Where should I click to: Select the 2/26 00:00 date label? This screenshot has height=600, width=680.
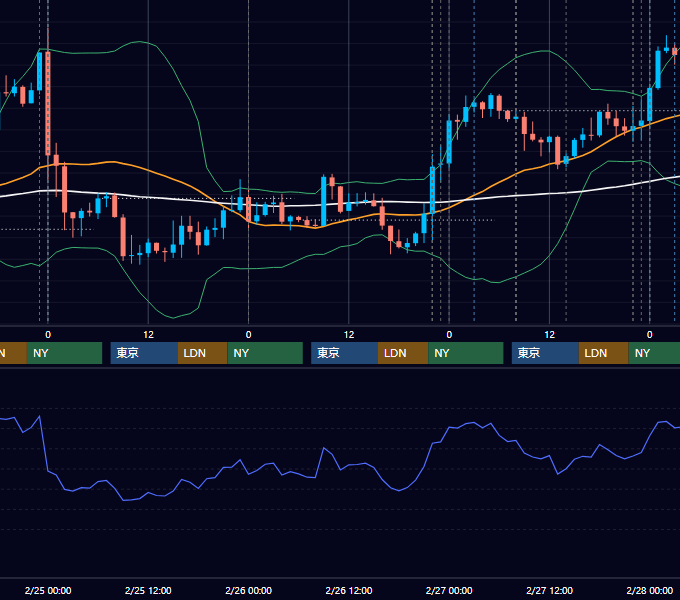[248, 590]
